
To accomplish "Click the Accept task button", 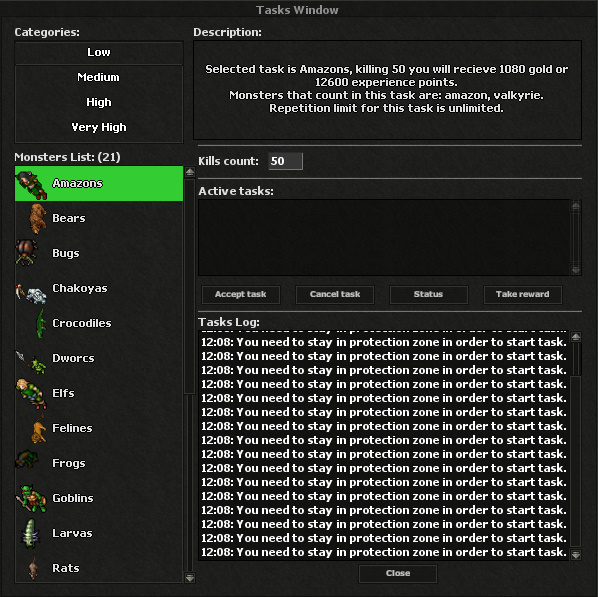I will [241, 294].
